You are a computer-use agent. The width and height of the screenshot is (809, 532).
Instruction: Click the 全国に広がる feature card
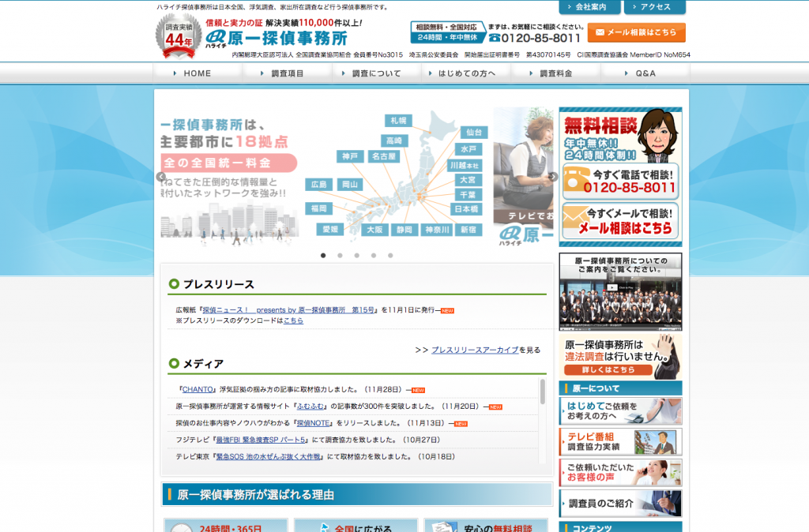(x=356, y=526)
